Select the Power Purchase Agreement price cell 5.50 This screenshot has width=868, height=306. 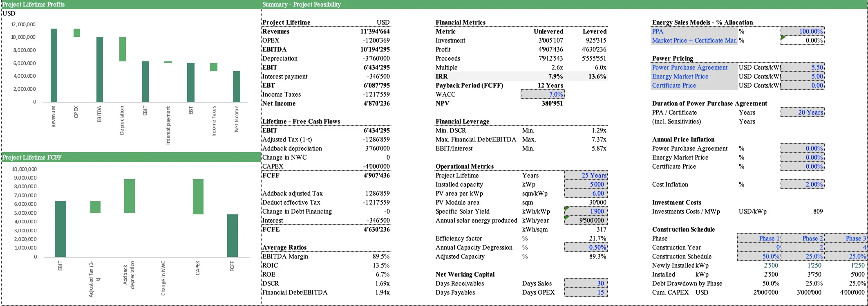802,67
